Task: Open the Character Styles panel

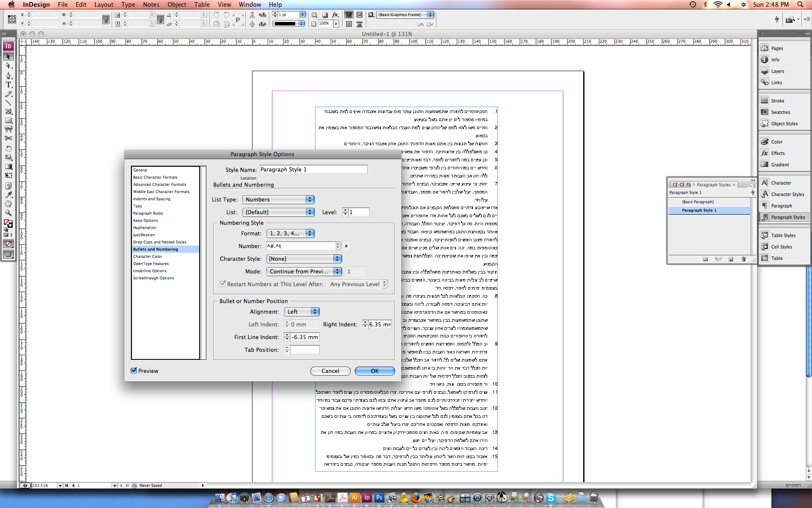Action: coord(787,194)
